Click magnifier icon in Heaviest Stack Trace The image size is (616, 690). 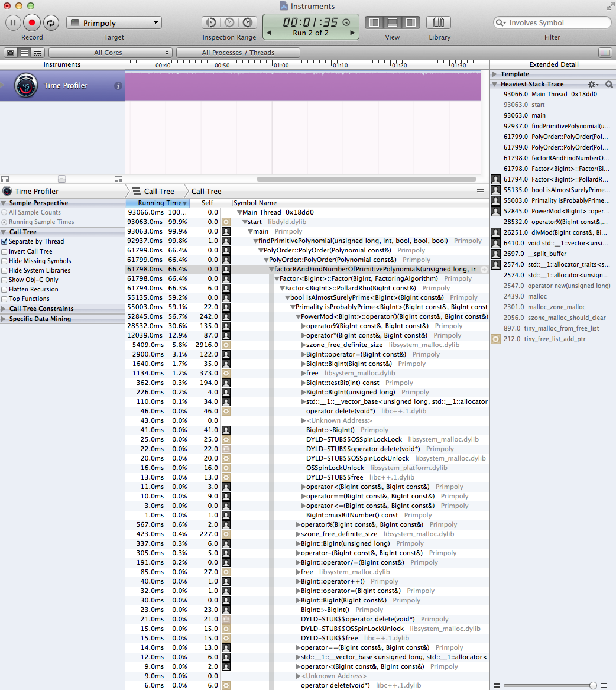[x=608, y=85]
